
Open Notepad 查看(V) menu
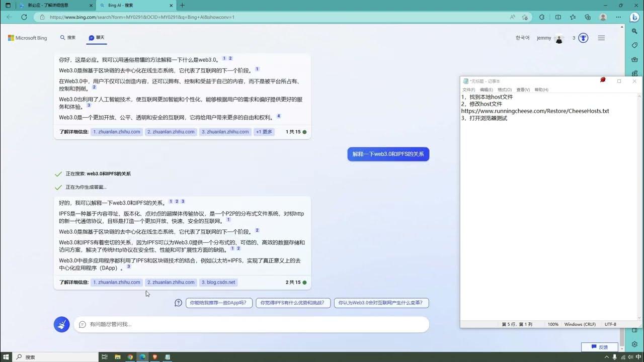(523, 89)
